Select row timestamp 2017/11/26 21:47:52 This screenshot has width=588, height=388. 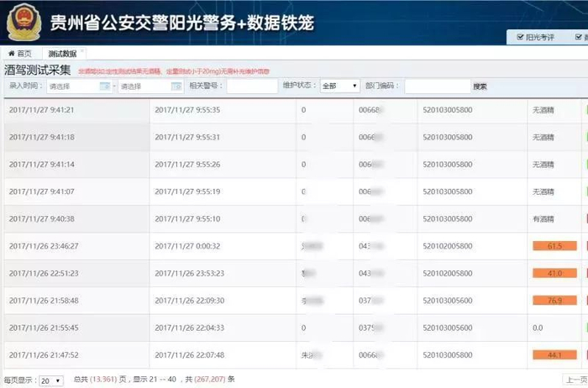pos(44,354)
